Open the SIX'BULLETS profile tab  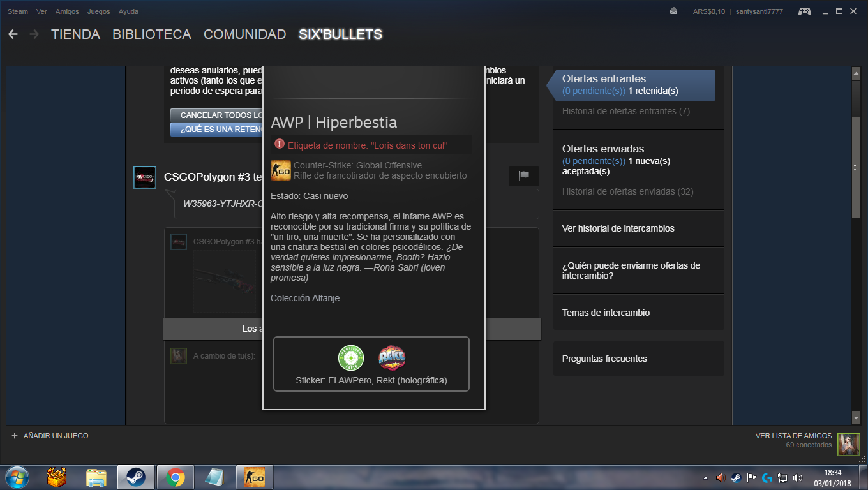pos(340,34)
